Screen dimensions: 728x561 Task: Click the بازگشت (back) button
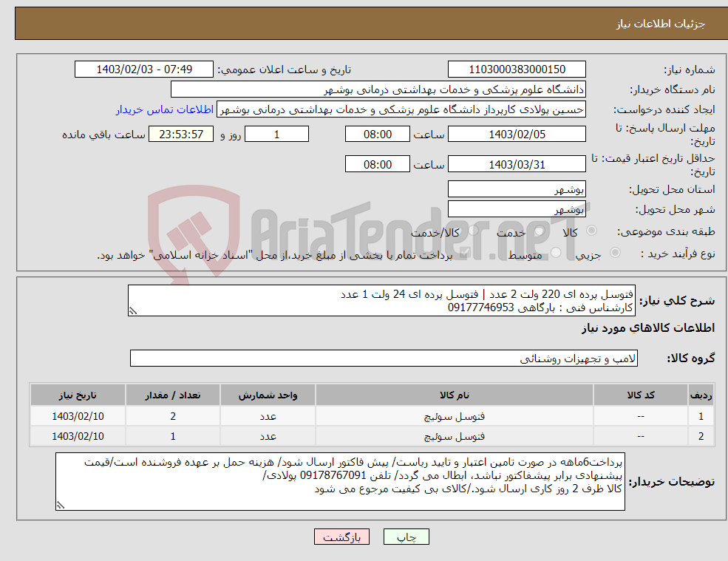(x=341, y=537)
